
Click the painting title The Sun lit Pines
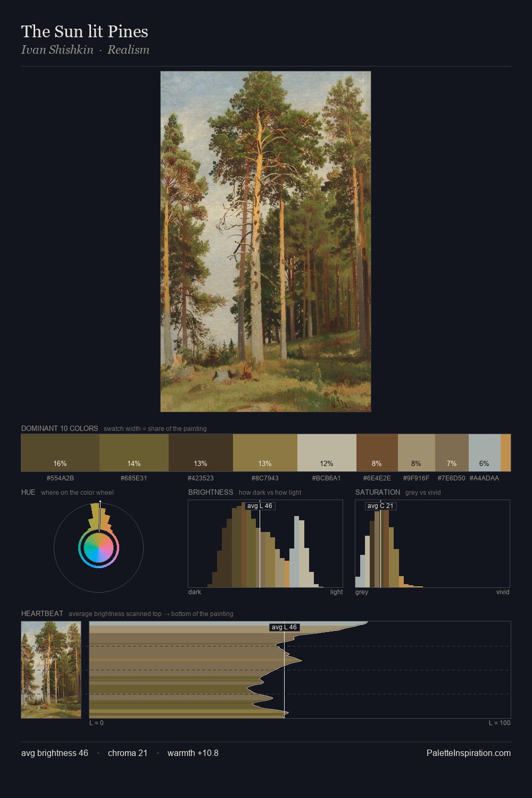[85, 31]
